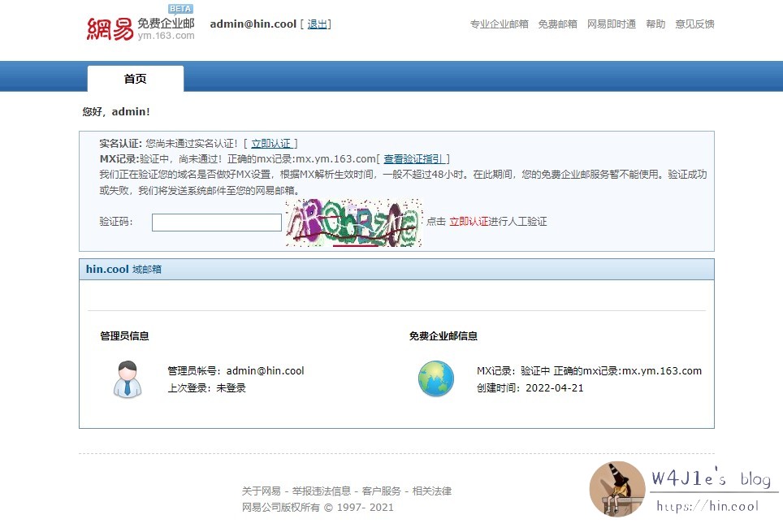The width and height of the screenshot is (783, 532).
Task: Click the NetEase 網易 logo
Action: tap(110, 29)
